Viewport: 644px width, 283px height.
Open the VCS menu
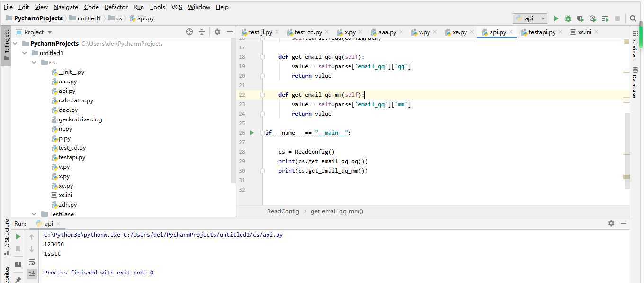pyautogui.click(x=177, y=7)
